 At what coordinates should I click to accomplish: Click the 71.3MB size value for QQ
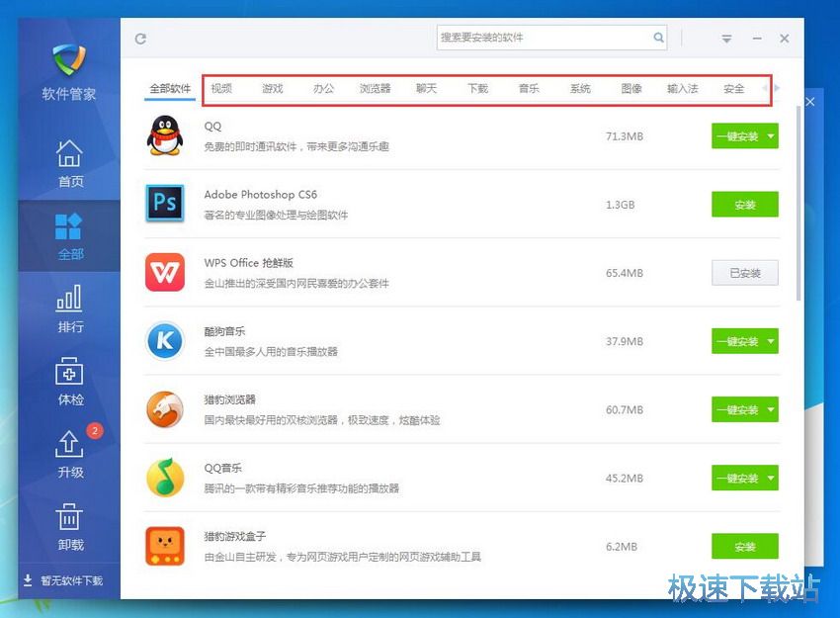click(x=625, y=136)
